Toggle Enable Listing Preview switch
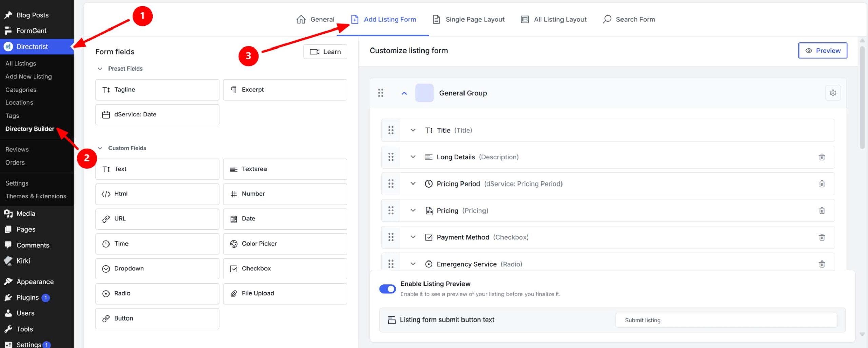This screenshot has height=348, width=868. tap(388, 289)
